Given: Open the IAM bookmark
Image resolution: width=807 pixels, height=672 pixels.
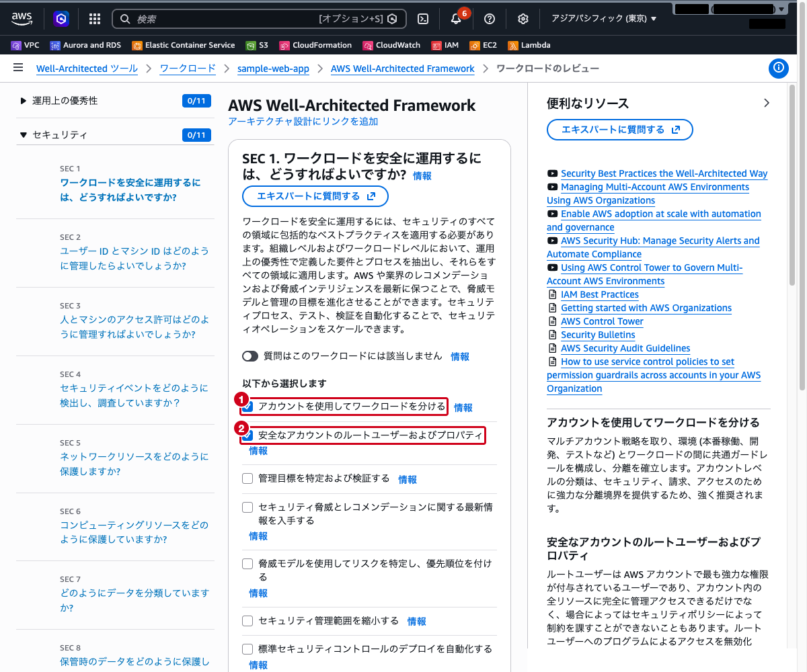Looking at the screenshot, I should click(x=445, y=46).
